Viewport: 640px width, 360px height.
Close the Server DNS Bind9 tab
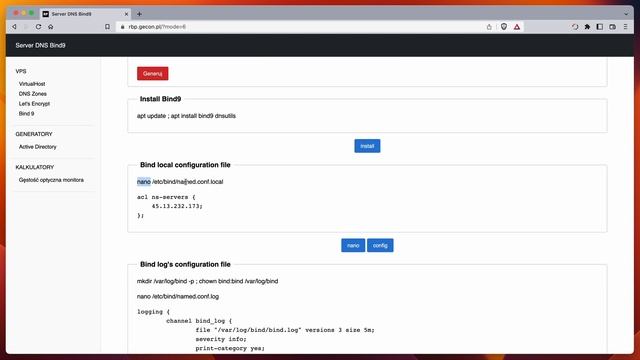coord(126,14)
